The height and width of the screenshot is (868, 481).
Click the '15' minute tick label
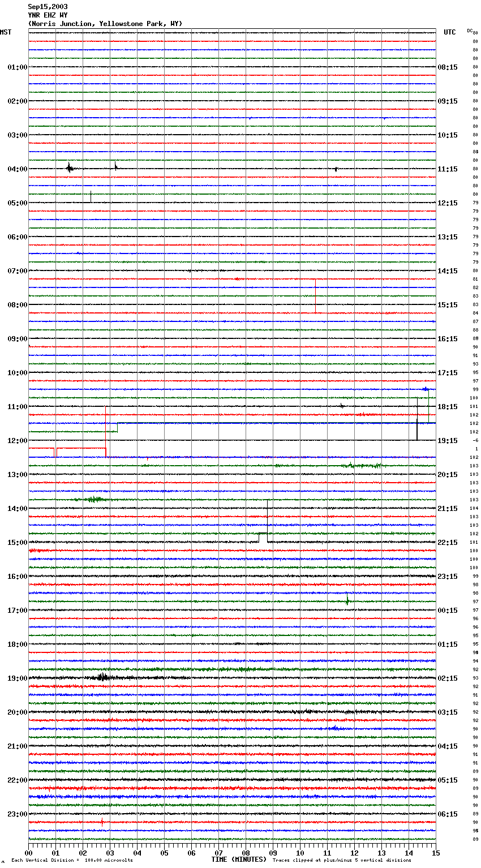[436, 853]
